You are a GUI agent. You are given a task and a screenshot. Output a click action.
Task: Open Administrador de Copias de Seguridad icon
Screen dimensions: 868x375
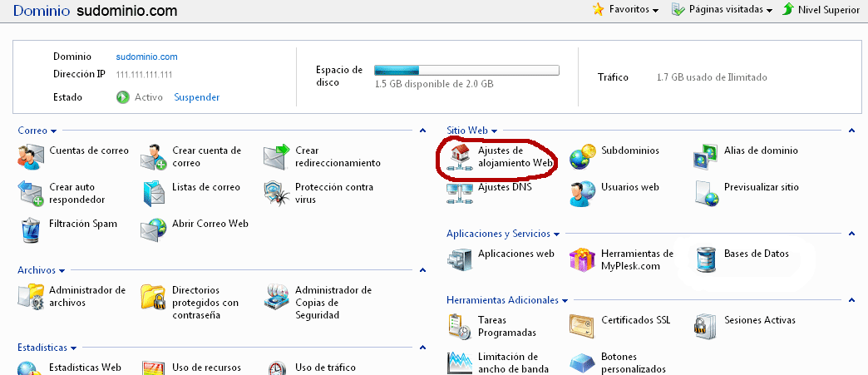pyautogui.click(x=277, y=296)
